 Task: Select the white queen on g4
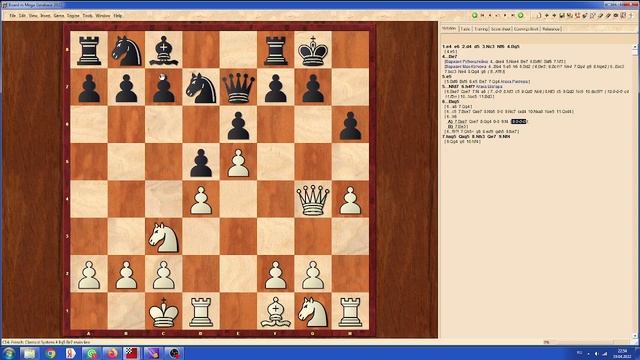(x=313, y=199)
